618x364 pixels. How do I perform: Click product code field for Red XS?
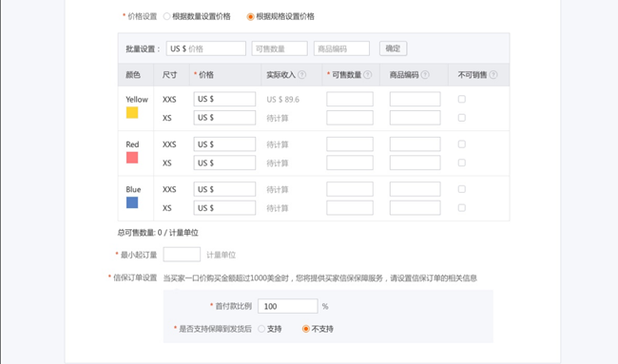[415, 163]
